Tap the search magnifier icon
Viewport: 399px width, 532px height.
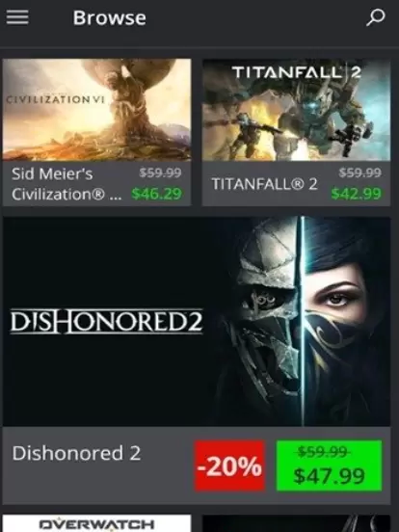(x=376, y=17)
